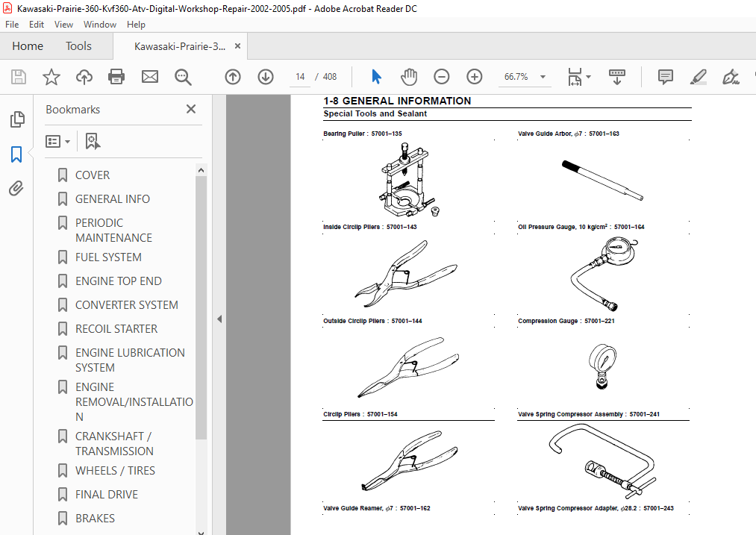
Task: Click the fit page width icon
Action: click(575, 77)
